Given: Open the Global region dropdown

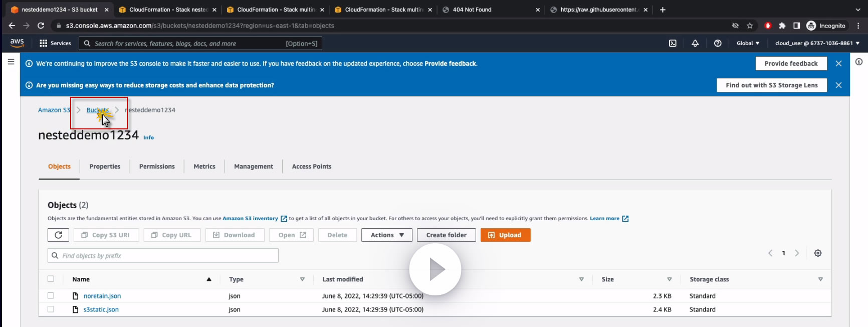Looking at the screenshot, I should pyautogui.click(x=748, y=43).
